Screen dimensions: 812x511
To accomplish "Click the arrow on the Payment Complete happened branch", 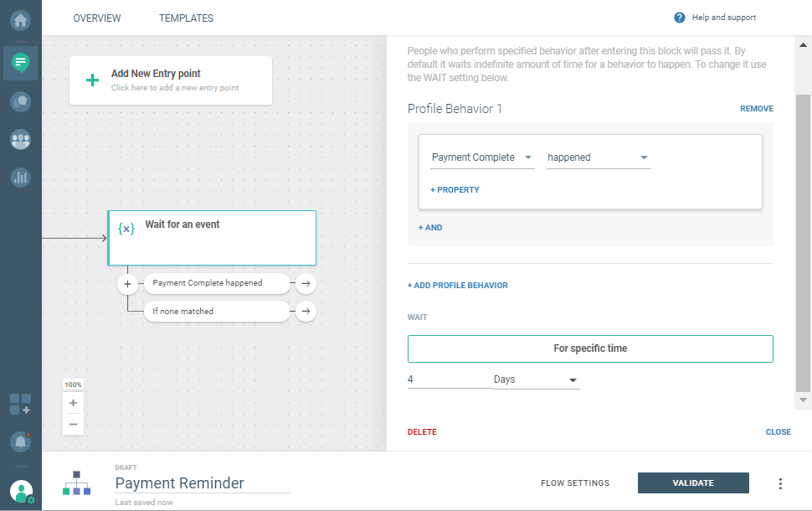I will [x=306, y=283].
